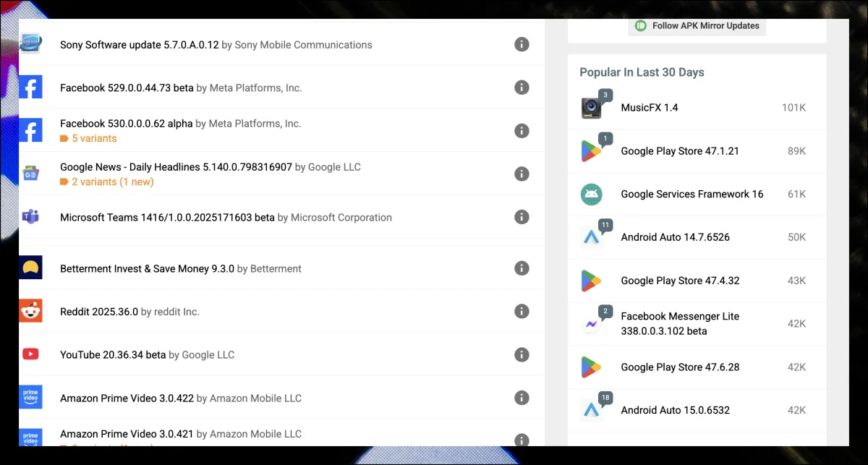Open info for Facebook 529.0.0.44.73 beta
The image size is (868, 465).
click(x=521, y=88)
